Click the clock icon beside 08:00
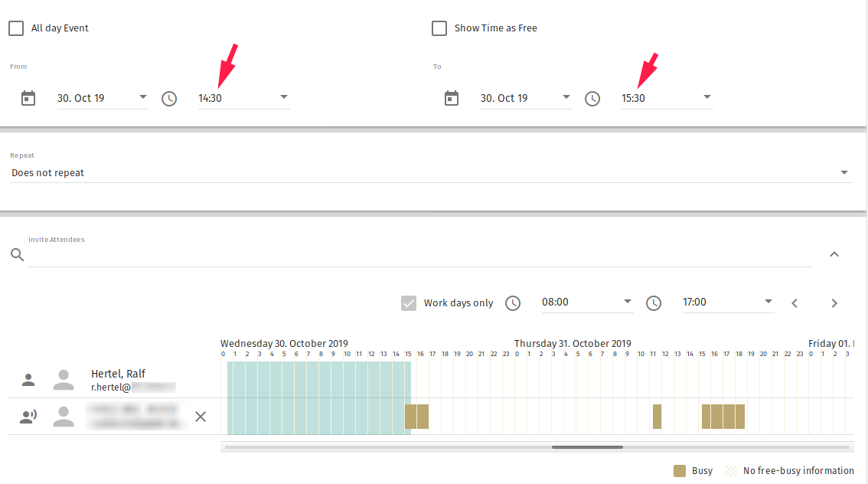The image size is (868, 484). pos(513,303)
